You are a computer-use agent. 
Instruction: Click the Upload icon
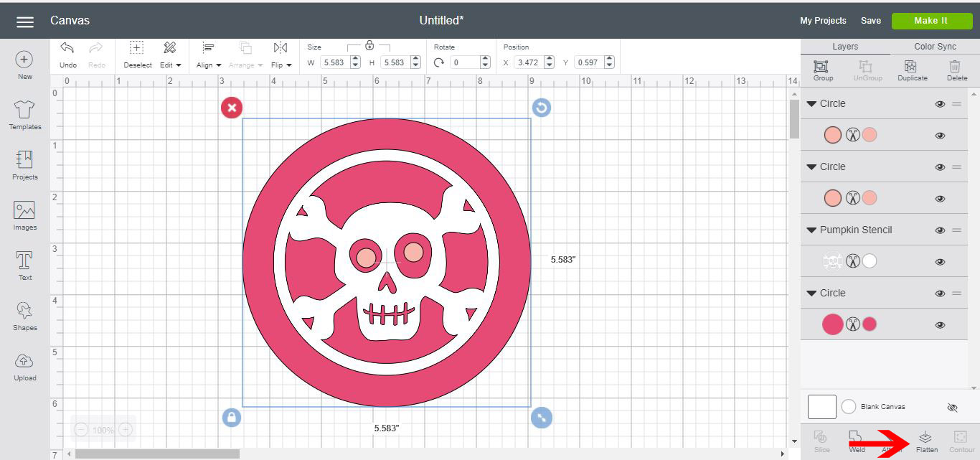coord(24,367)
